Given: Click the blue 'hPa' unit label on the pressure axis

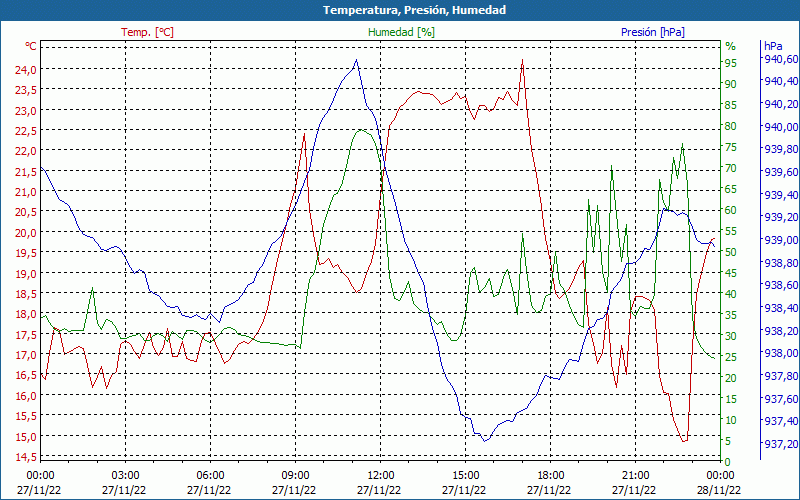Looking at the screenshot, I should pos(773,46).
